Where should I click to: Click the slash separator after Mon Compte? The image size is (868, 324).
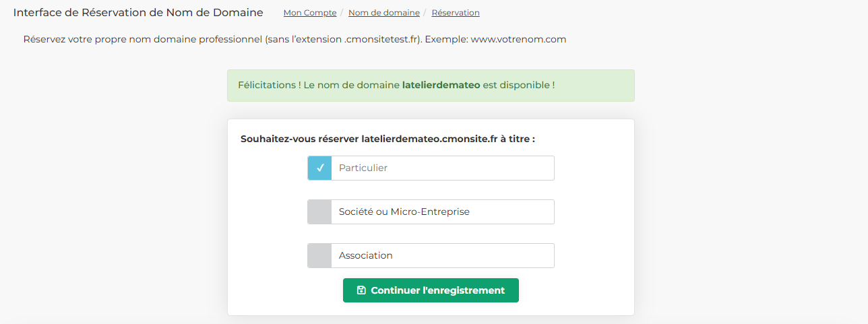coord(342,13)
